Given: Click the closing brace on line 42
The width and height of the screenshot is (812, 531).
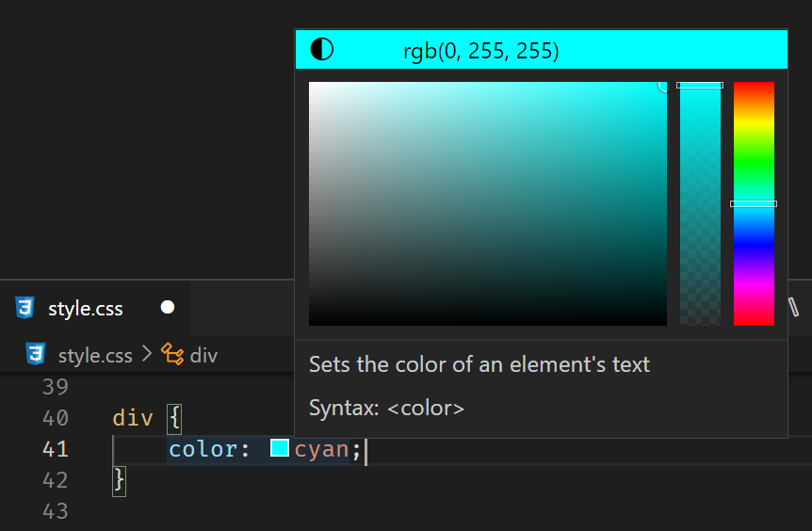Looking at the screenshot, I should [119, 481].
